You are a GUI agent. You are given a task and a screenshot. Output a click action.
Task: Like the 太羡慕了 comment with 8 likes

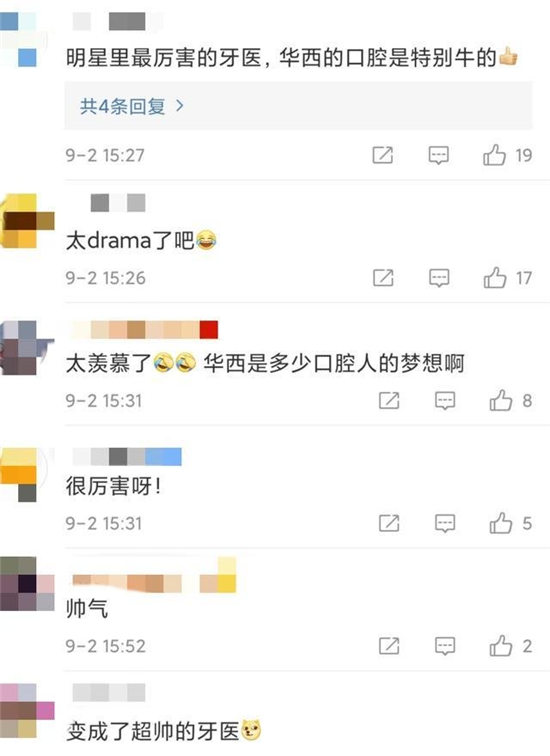click(x=501, y=401)
